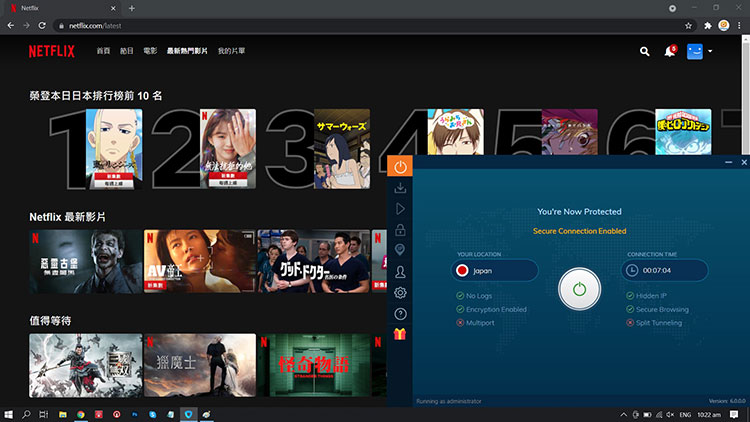
Task: Open the download icon in VPN sidebar
Action: point(400,188)
